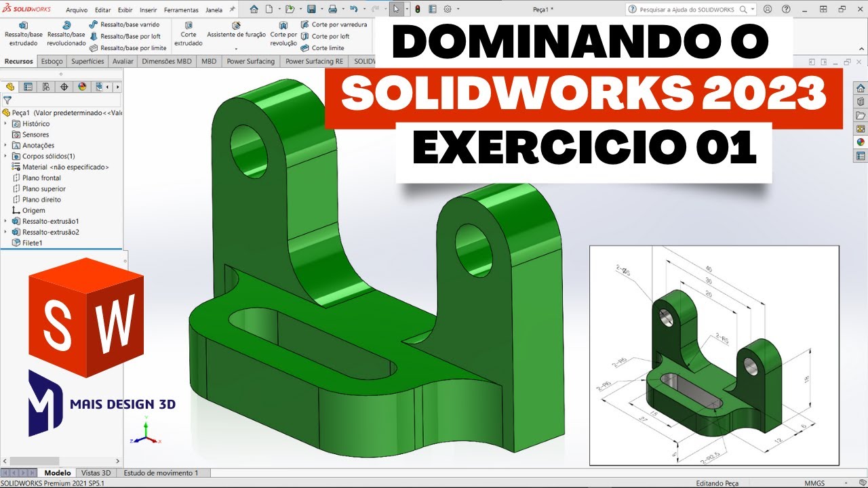Switch to the Esboço tab
868x488 pixels.
[x=52, y=61]
